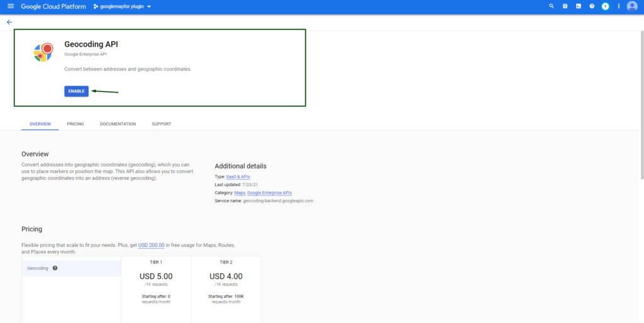644x323 pixels.
Task: Click the Geocoding API logo image
Action: 43,53
